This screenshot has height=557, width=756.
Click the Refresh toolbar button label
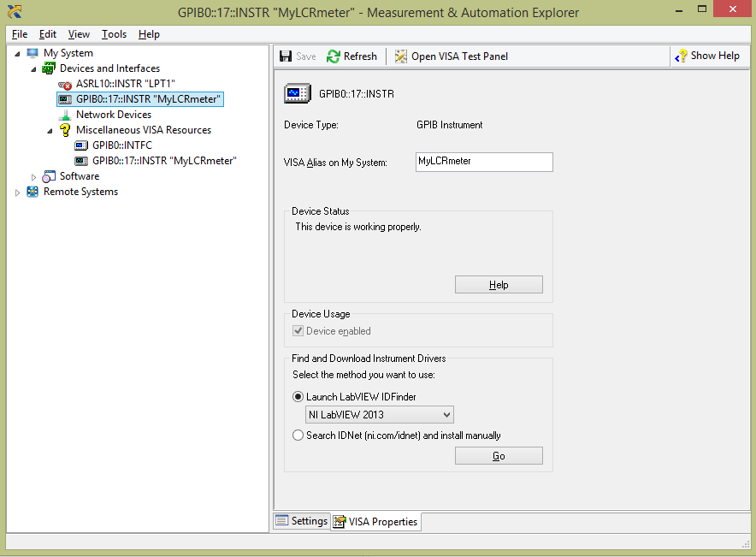pyautogui.click(x=360, y=56)
